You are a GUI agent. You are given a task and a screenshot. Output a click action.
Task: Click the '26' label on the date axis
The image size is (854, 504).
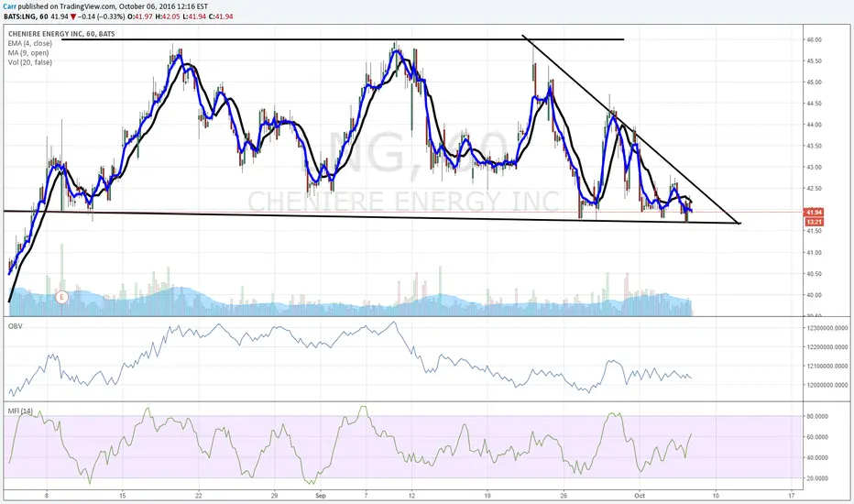tap(564, 495)
